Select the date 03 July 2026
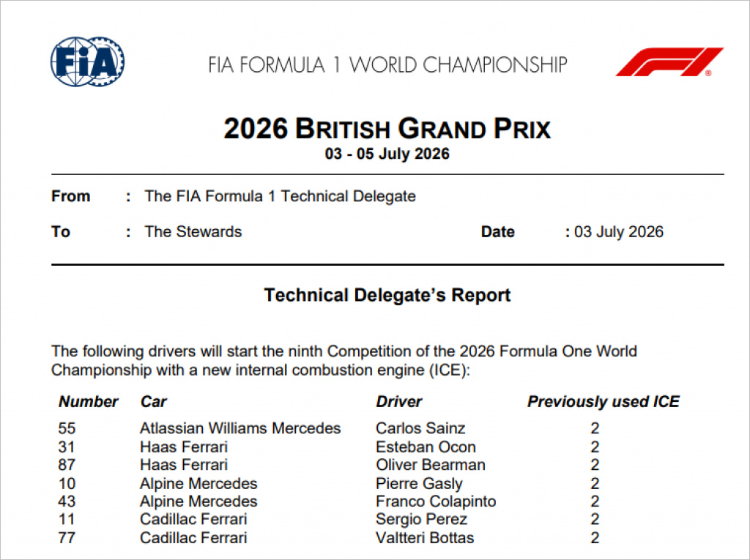This screenshot has width=750, height=560. click(618, 232)
